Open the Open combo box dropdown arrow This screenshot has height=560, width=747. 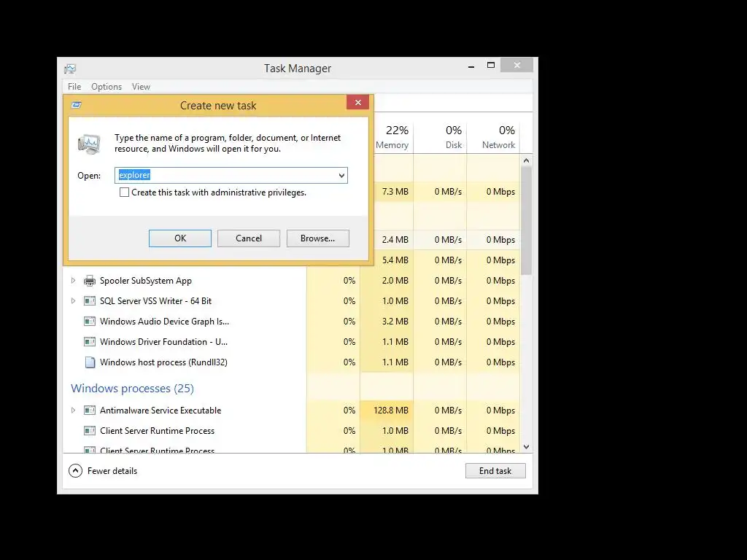[x=341, y=175]
